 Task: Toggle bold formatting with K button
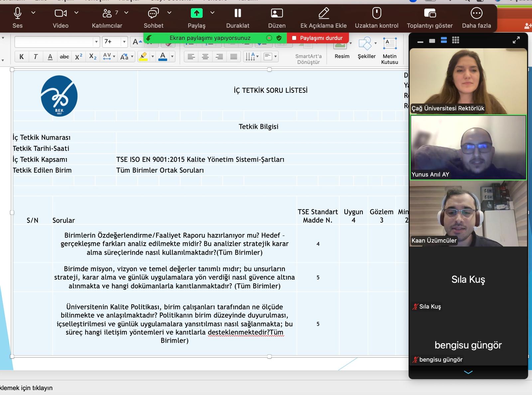point(22,57)
